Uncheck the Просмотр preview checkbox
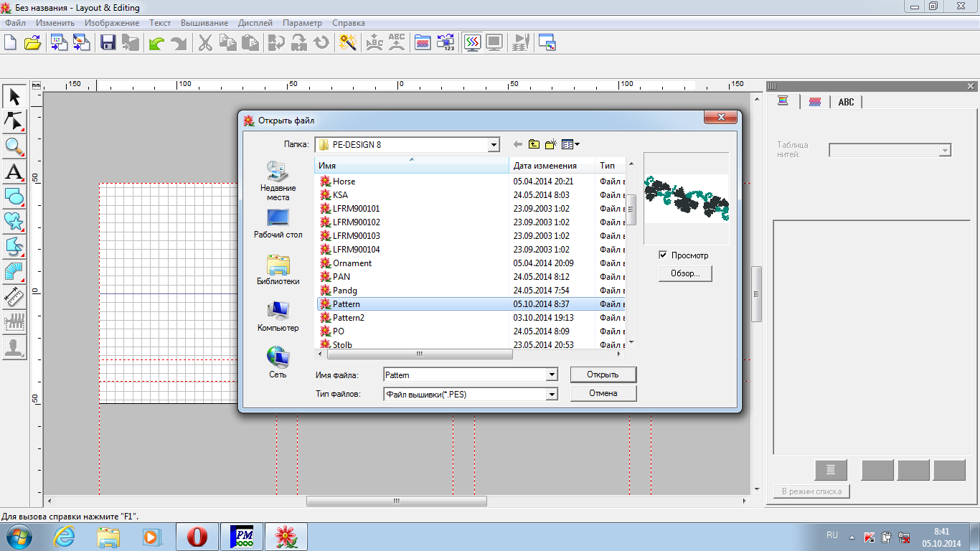This screenshot has height=551, width=980. 663,255
